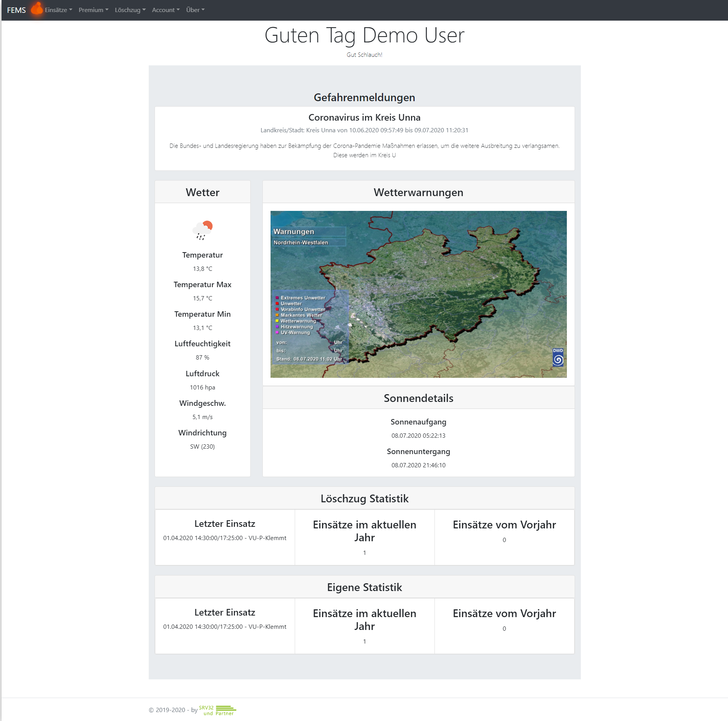Click the Luftfeuchtigkeit label
Screen dimensions: 728x721
coord(202,344)
